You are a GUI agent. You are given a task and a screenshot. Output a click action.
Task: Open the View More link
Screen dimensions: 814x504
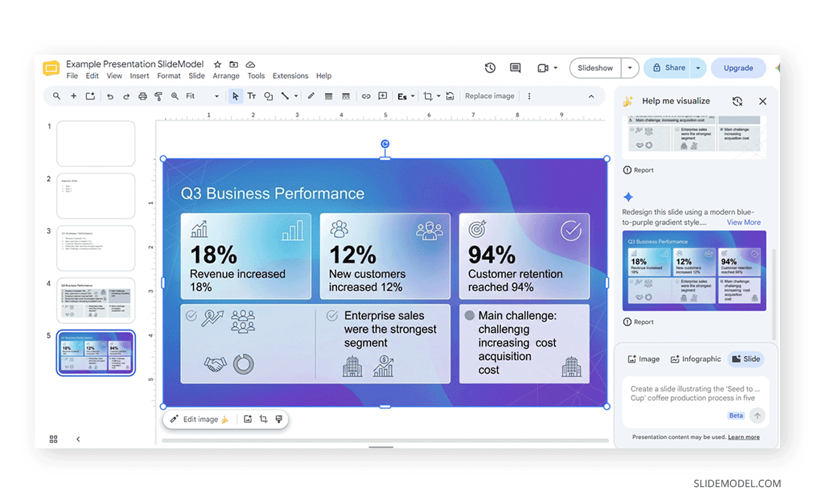[x=743, y=222]
